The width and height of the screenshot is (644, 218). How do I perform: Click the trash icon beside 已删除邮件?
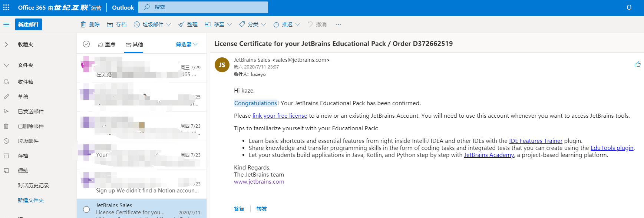(x=6, y=126)
